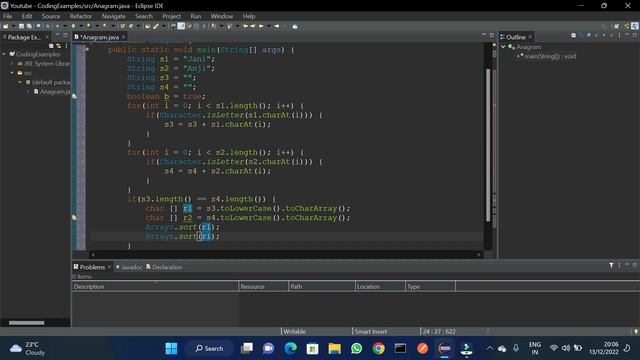Image resolution: width=640 pixels, height=360 pixels.
Task: Open the dropdown arrow next to the Debug icon
Action: [x=65, y=26]
